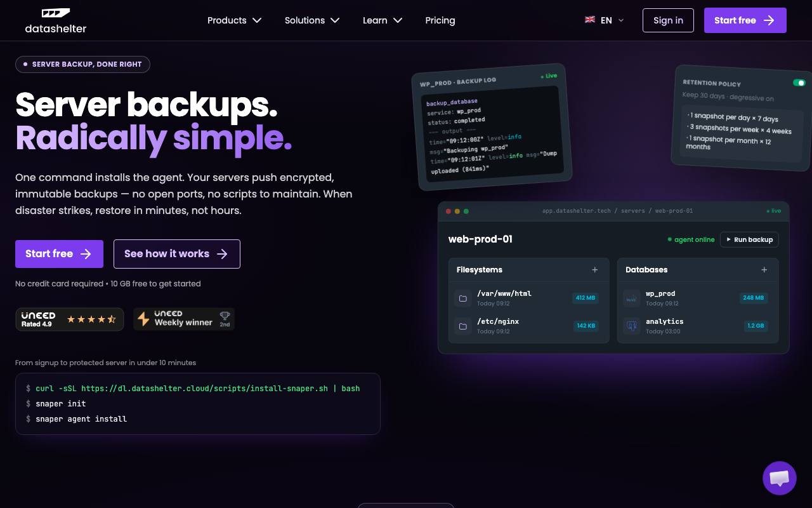This screenshot has height=508, width=812.
Task: Click the agent online status
Action: pos(691,239)
